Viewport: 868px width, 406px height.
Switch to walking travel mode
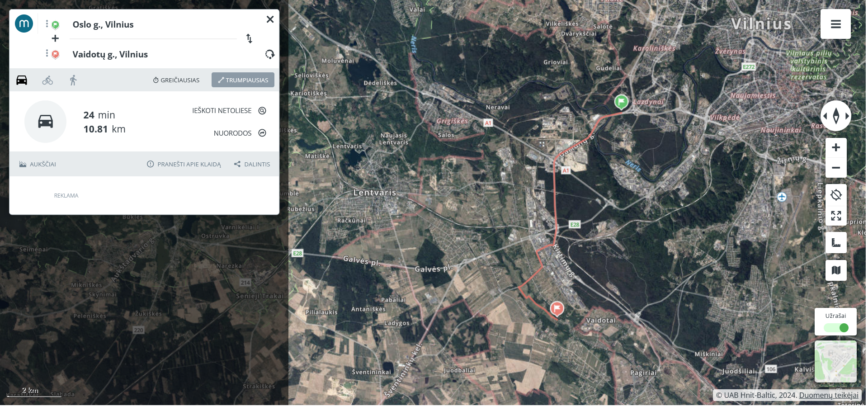pos(73,80)
